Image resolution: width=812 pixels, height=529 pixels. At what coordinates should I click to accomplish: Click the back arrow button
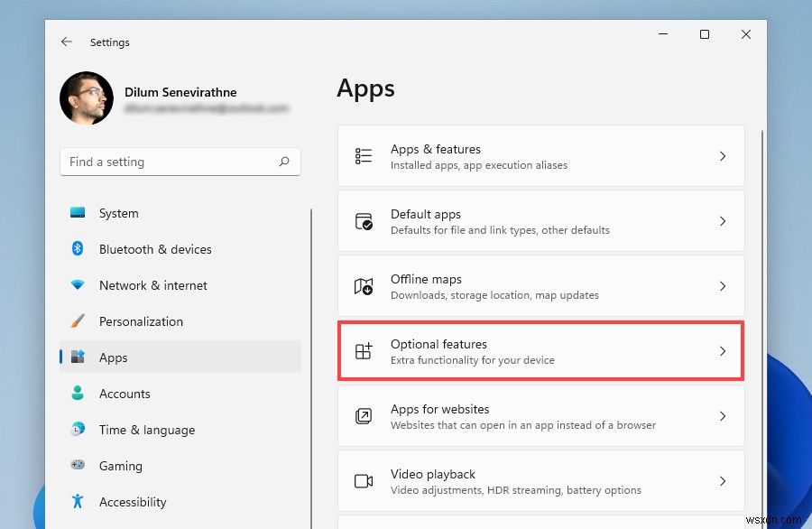pyautogui.click(x=68, y=42)
